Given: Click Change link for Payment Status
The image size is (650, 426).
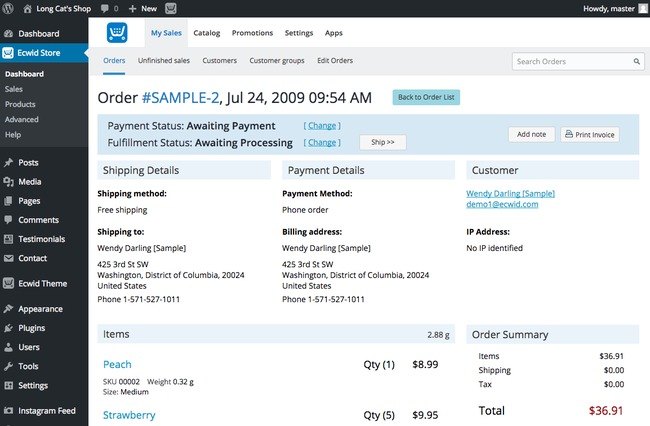Looking at the screenshot, I should 322,126.
